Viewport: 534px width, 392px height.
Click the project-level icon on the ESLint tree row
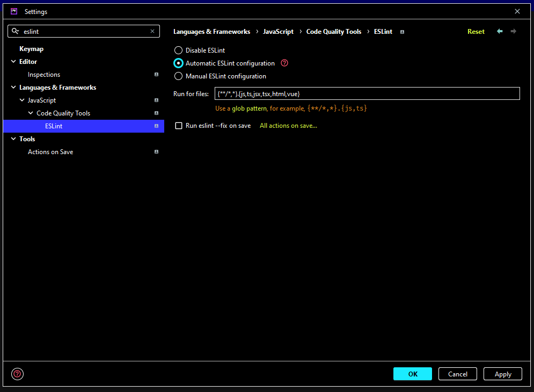pos(156,126)
